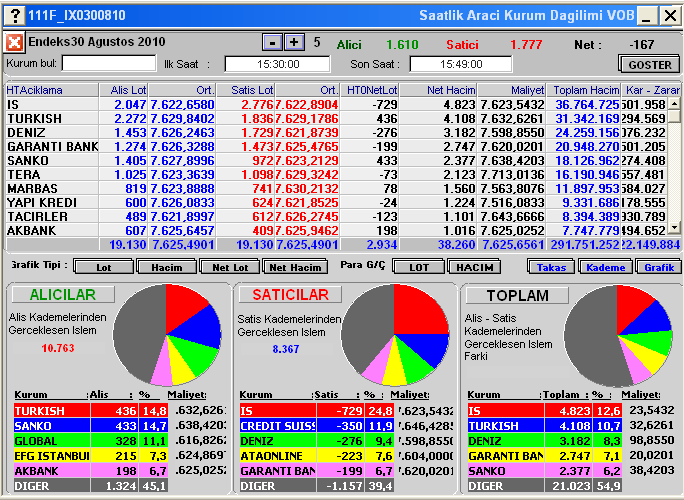This screenshot has height=500, width=684.
Task: Sort by Alis Lot column header
Action: point(123,90)
